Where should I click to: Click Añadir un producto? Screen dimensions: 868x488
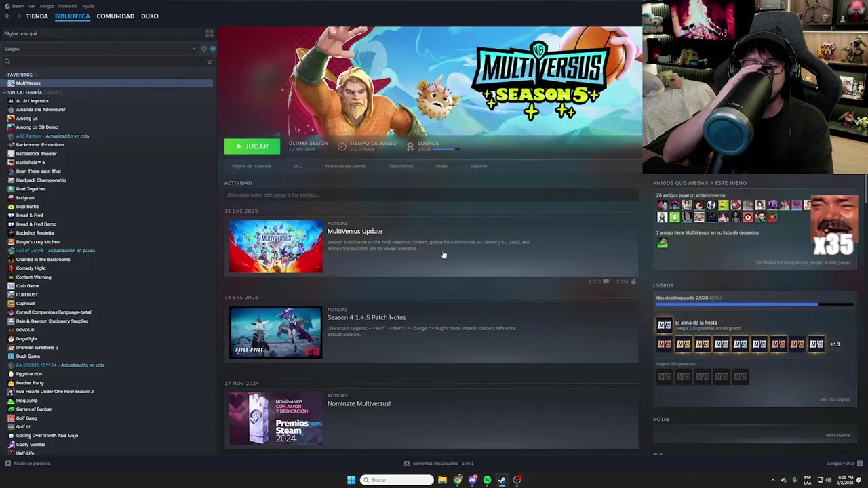[28, 464]
